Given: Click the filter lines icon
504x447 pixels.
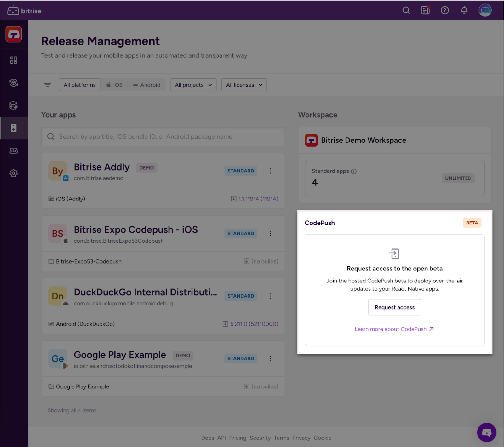Looking at the screenshot, I should (48, 85).
